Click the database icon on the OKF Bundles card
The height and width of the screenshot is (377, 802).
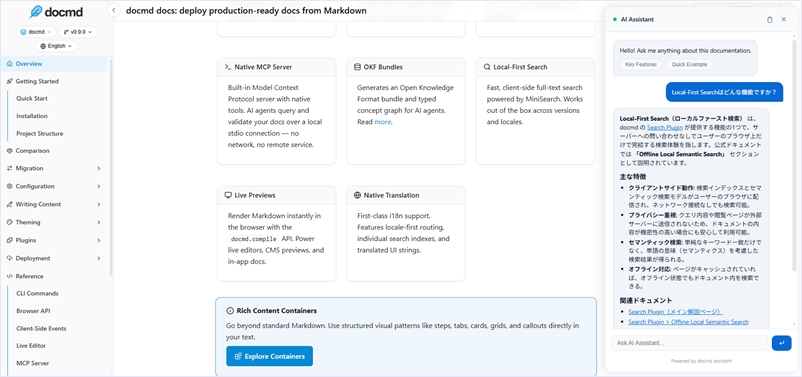(x=357, y=67)
